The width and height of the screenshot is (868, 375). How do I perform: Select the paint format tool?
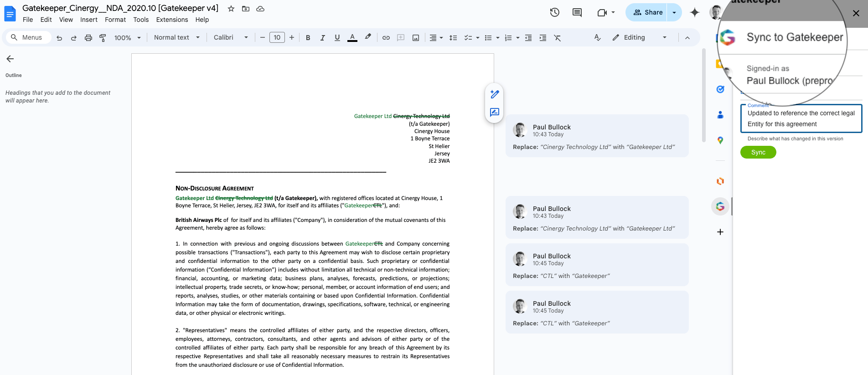103,38
